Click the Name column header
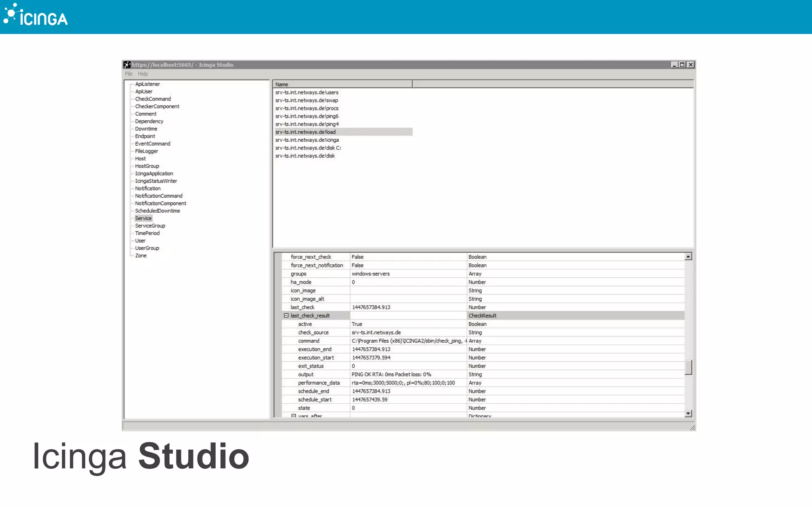This screenshot has width=812, height=508. point(343,84)
